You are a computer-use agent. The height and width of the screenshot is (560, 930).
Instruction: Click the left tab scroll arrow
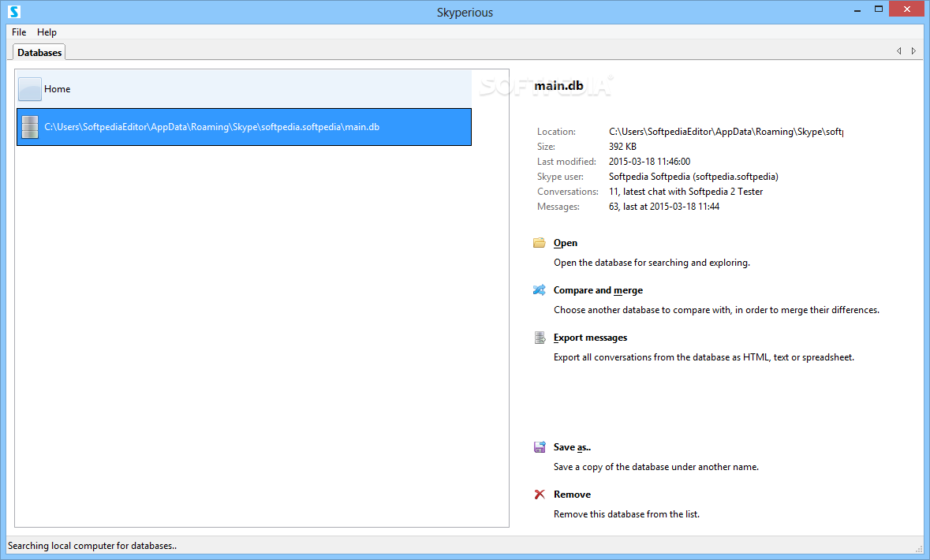point(899,51)
